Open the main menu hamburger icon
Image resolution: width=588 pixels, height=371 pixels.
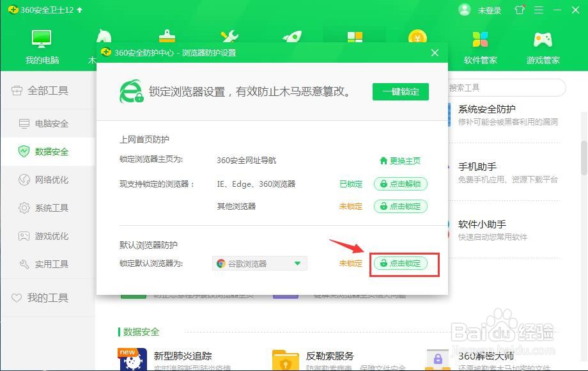pos(539,10)
